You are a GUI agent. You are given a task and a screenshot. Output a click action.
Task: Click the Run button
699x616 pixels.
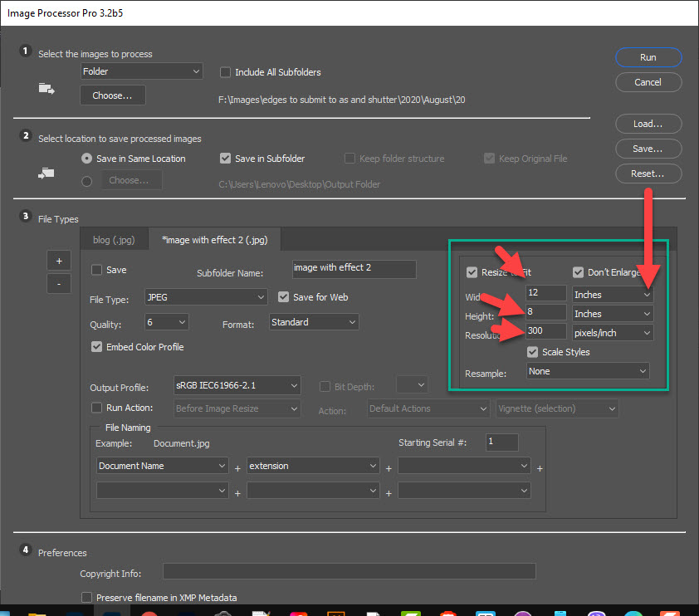coord(648,57)
